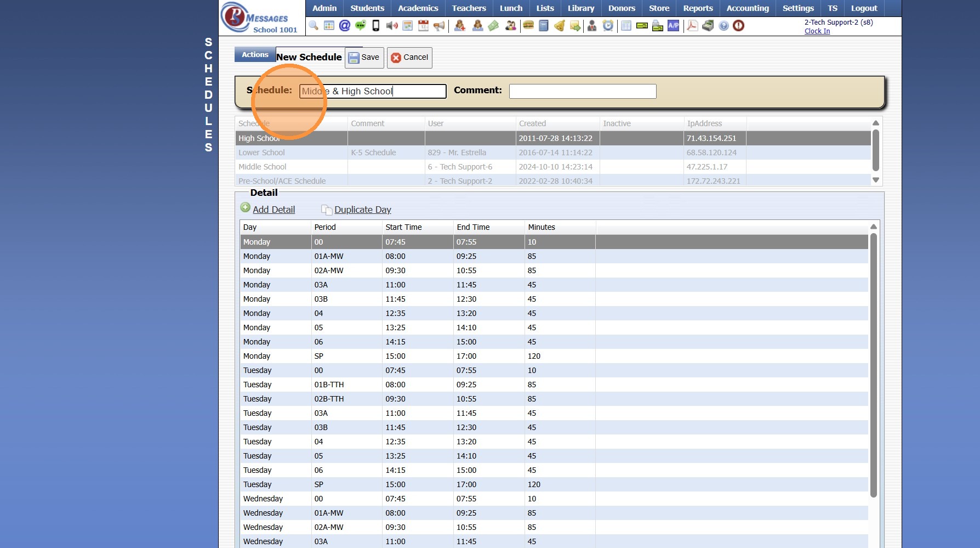This screenshot has width=980, height=548.
Task: Click the Duplicate Day link
Action: click(x=362, y=210)
